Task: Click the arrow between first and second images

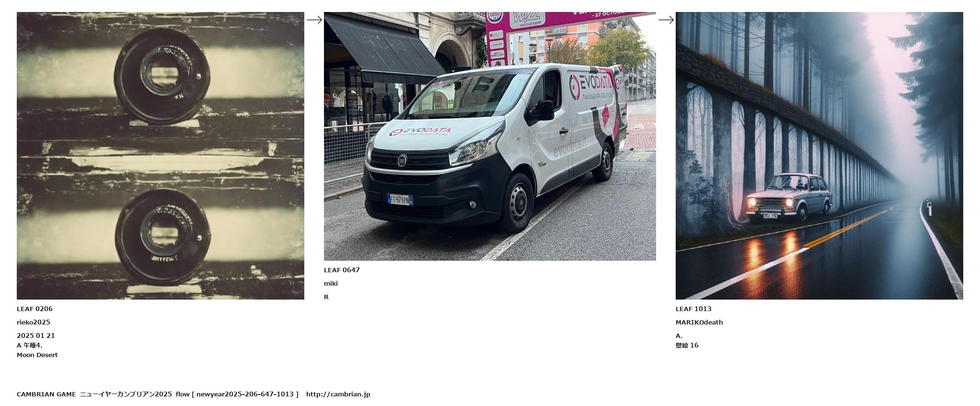Action: 314,20
